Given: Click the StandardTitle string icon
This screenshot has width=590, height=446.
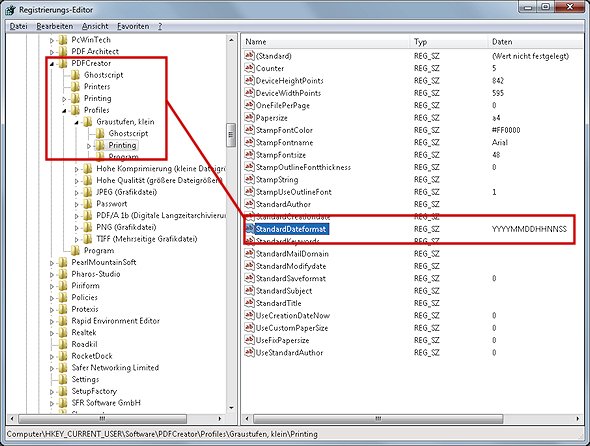Looking at the screenshot, I should click(249, 303).
